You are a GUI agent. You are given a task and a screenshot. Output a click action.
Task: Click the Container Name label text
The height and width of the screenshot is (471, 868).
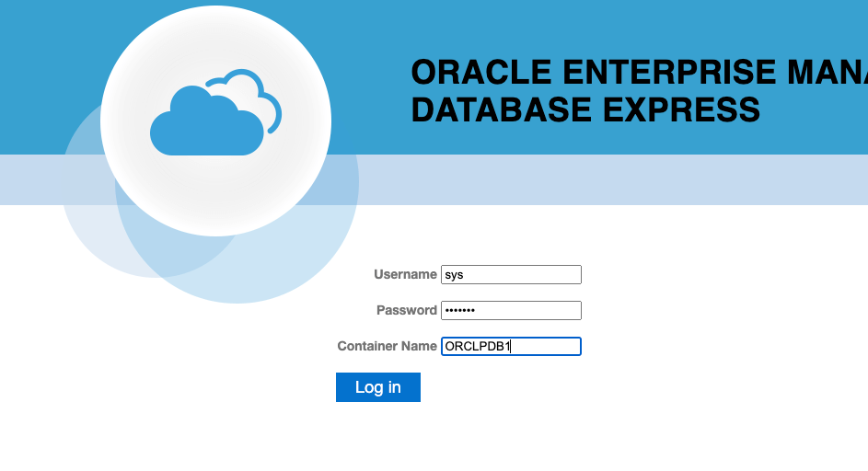pos(387,347)
